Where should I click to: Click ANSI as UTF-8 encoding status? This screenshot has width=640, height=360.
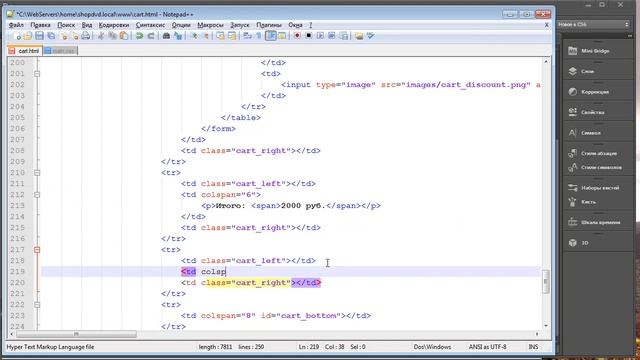pyautogui.click(x=487, y=347)
